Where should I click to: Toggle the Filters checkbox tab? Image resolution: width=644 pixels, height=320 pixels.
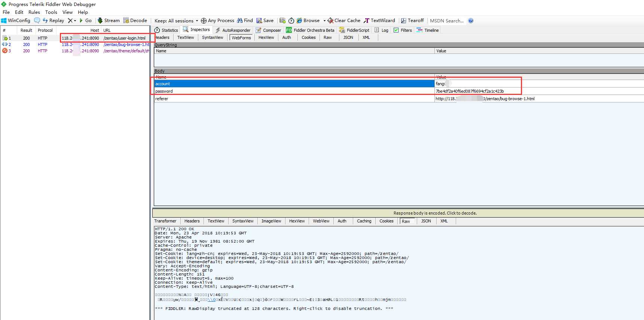[403, 30]
